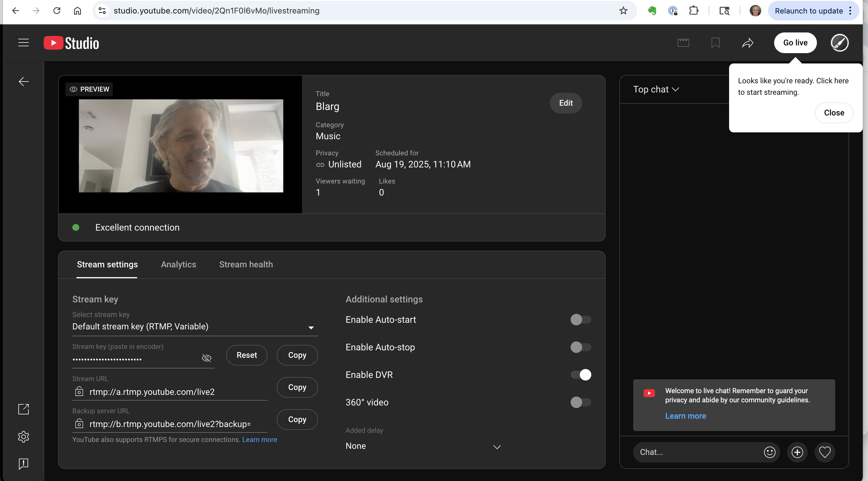868x481 pixels.
Task: Open settings gear in left sidebar
Action: [x=23, y=437]
